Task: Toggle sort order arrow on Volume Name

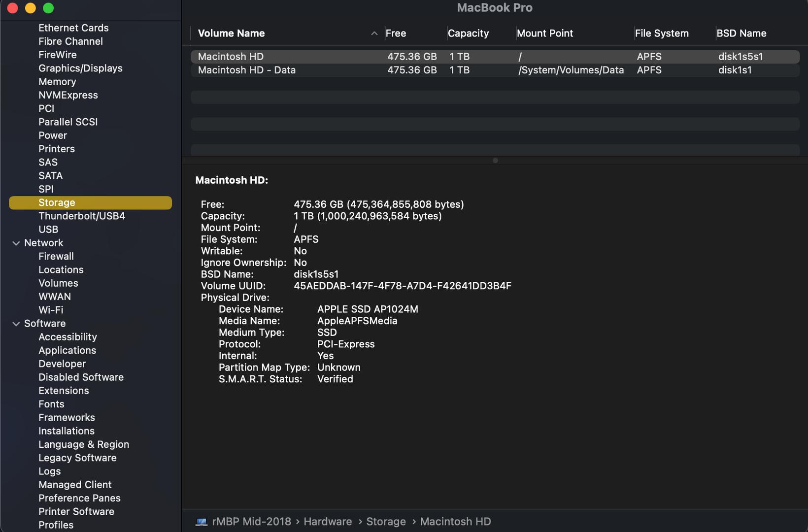Action: (x=374, y=33)
